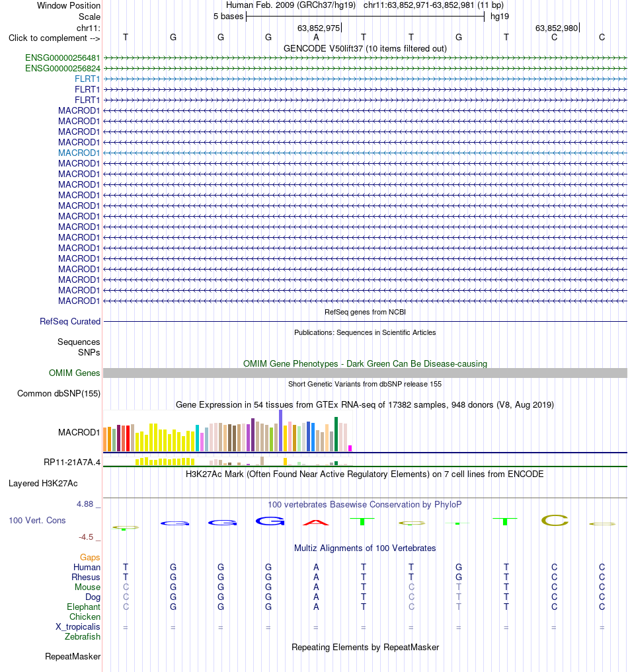Viewport: 628px width, 672px height.
Task: Click the gray OMIM Genes bar
Action: [x=365, y=373]
